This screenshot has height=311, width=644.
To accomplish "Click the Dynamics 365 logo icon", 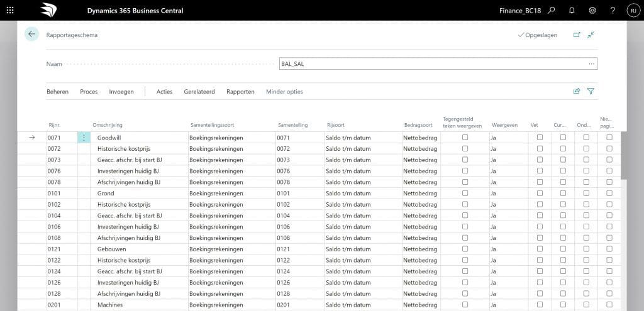I will [x=48, y=10].
